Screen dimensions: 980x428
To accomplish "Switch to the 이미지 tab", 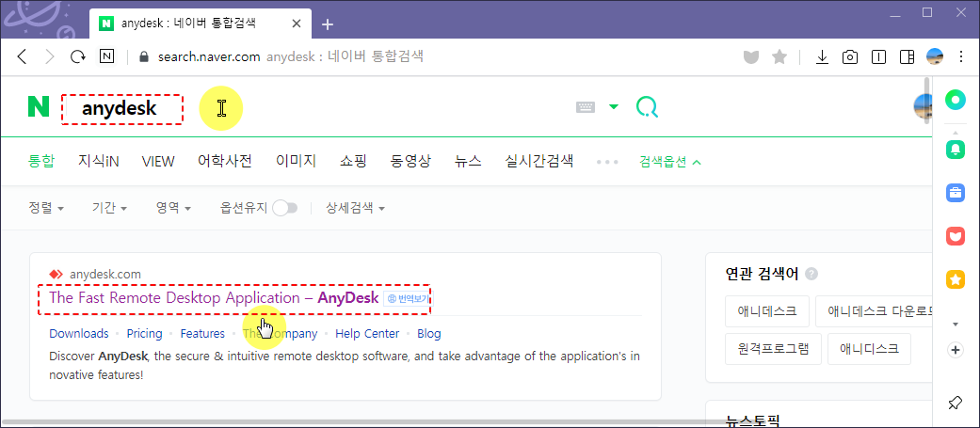I will [x=297, y=161].
